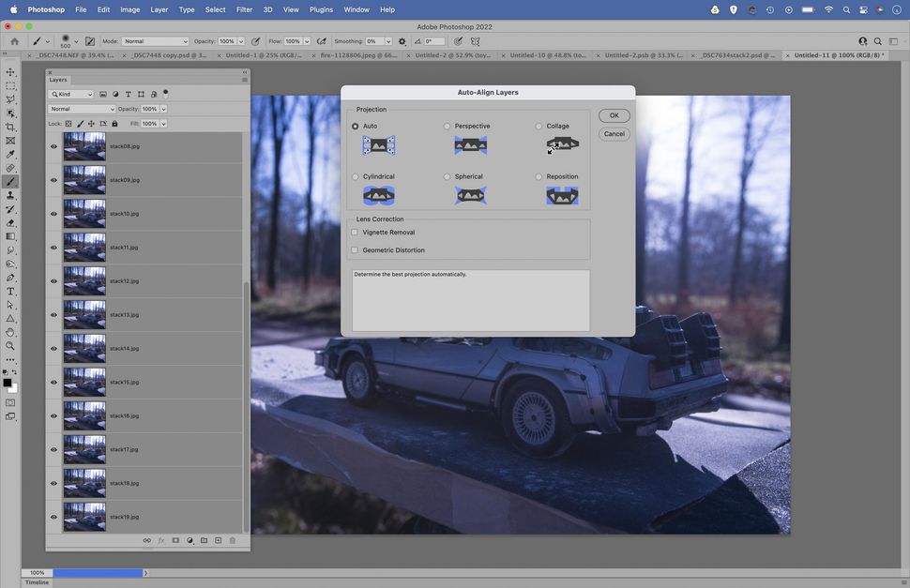Open the Layer menu
910x588 pixels.
pyautogui.click(x=159, y=10)
